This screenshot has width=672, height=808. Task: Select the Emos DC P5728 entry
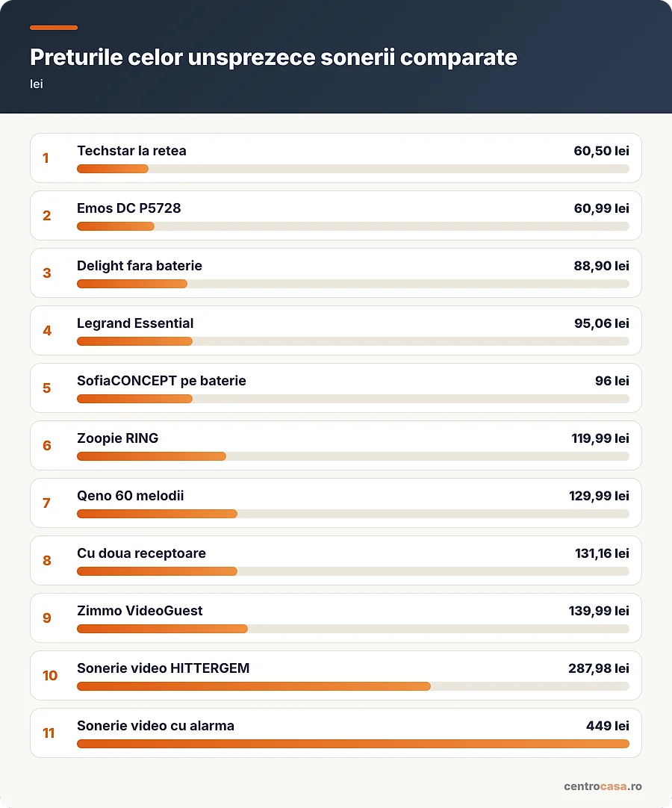[x=335, y=215]
